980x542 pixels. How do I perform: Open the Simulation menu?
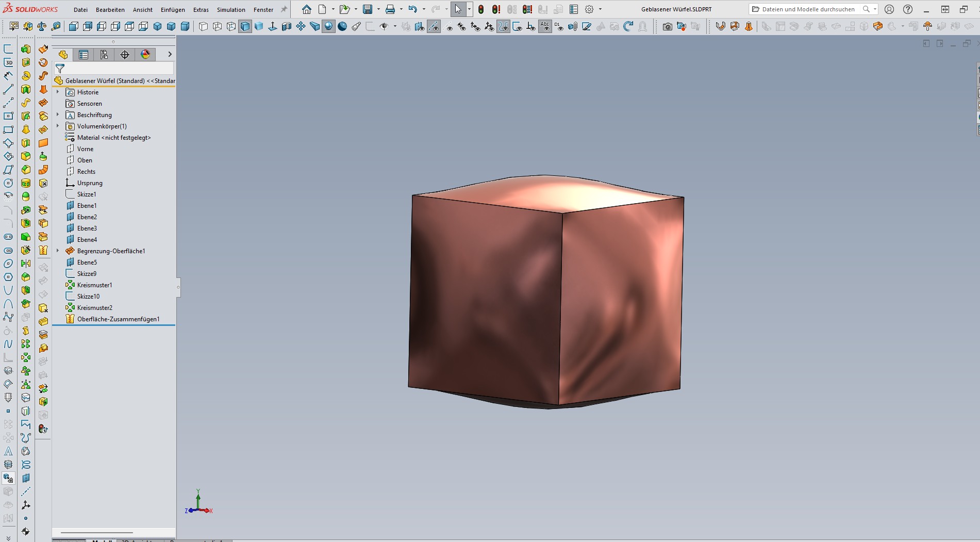[231, 10]
